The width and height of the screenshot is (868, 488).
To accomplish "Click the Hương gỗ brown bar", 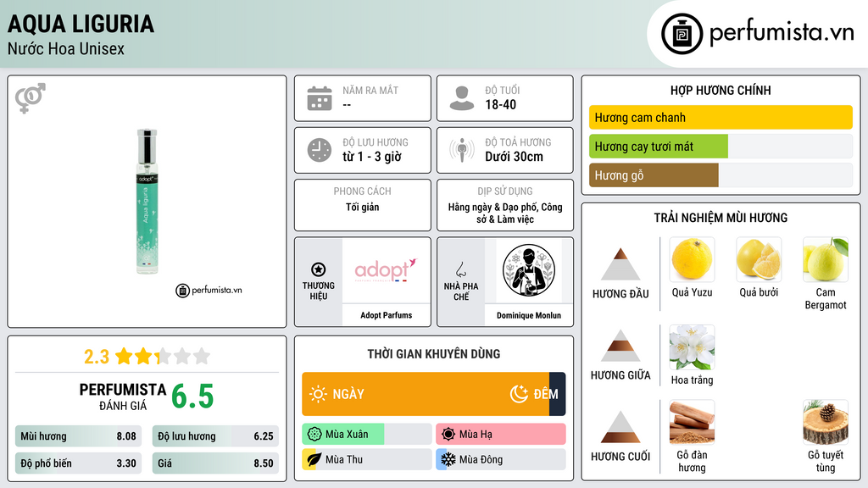I will [x=654, y=175].
